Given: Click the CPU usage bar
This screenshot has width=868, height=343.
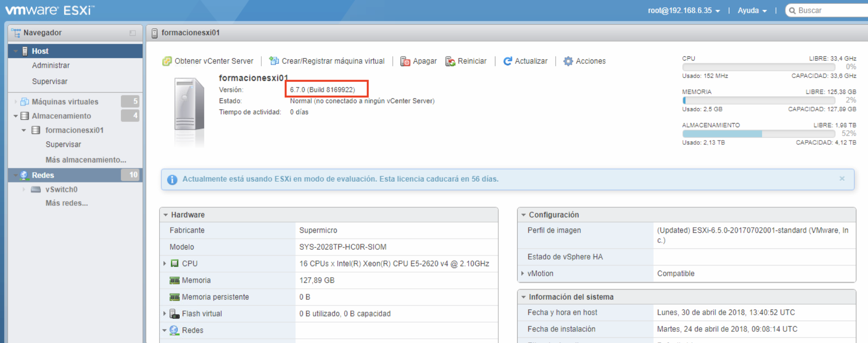Looking at the screenshot, I should click(759, 67).
